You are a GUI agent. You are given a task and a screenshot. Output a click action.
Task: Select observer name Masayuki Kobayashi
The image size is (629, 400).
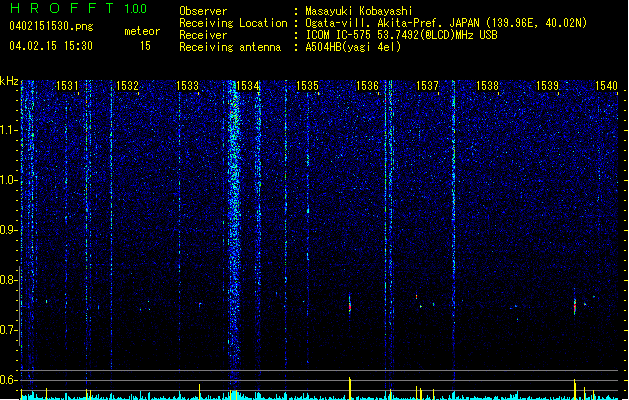pyautogui.click(x=359, y=11)
